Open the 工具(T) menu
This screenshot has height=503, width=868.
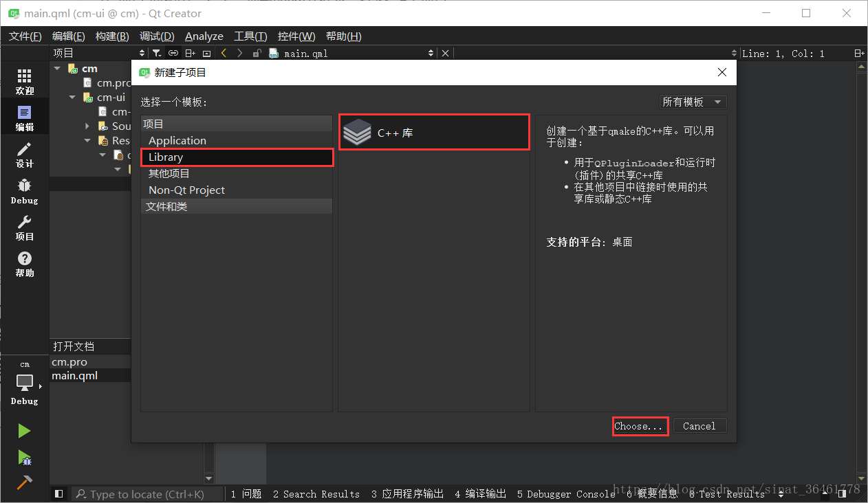click(x=250, y=36)
